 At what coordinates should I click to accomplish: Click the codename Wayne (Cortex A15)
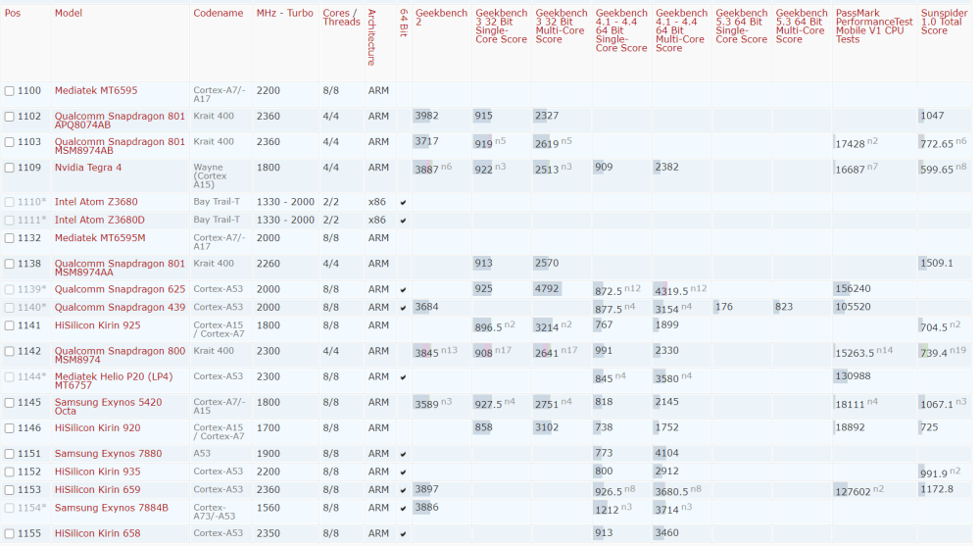click(x=210, y=176)
